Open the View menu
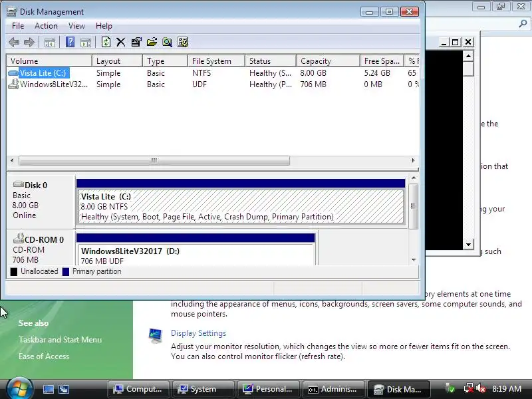532x399 pixels. point(76,26)
